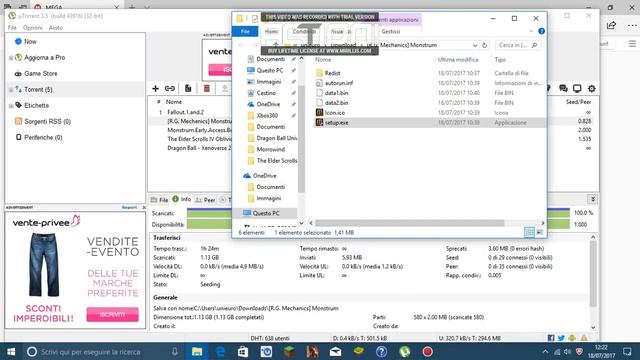This screenshot has width=640, height=360.
Task: Click the ISCRIVITI button in the ad
Action: [x=112, y=314]
